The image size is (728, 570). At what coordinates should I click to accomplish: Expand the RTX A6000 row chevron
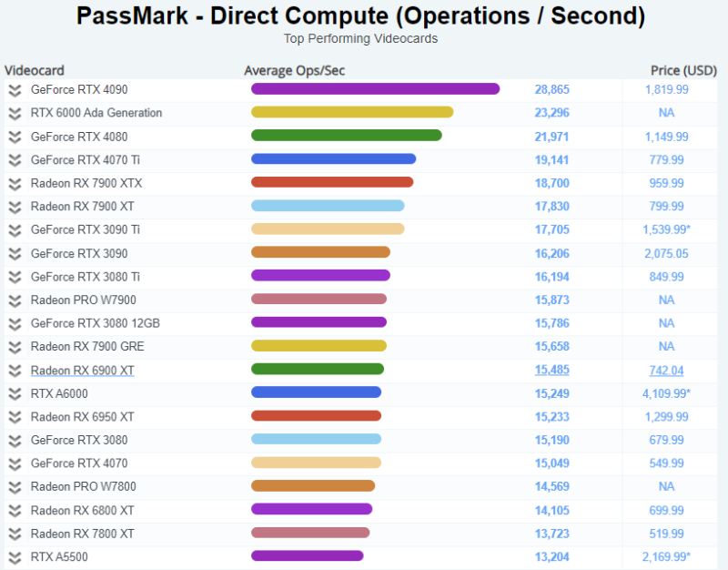[15, 394]
